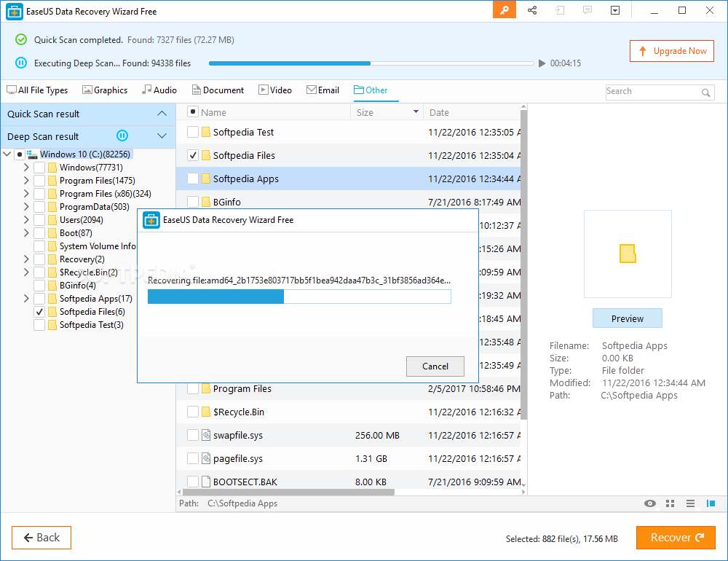
Task: Click the orange key activation icon
Action: pos(505,9)
